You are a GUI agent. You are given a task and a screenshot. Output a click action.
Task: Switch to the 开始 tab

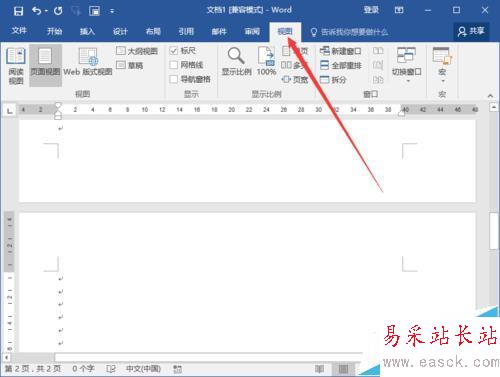click(54, 31)
